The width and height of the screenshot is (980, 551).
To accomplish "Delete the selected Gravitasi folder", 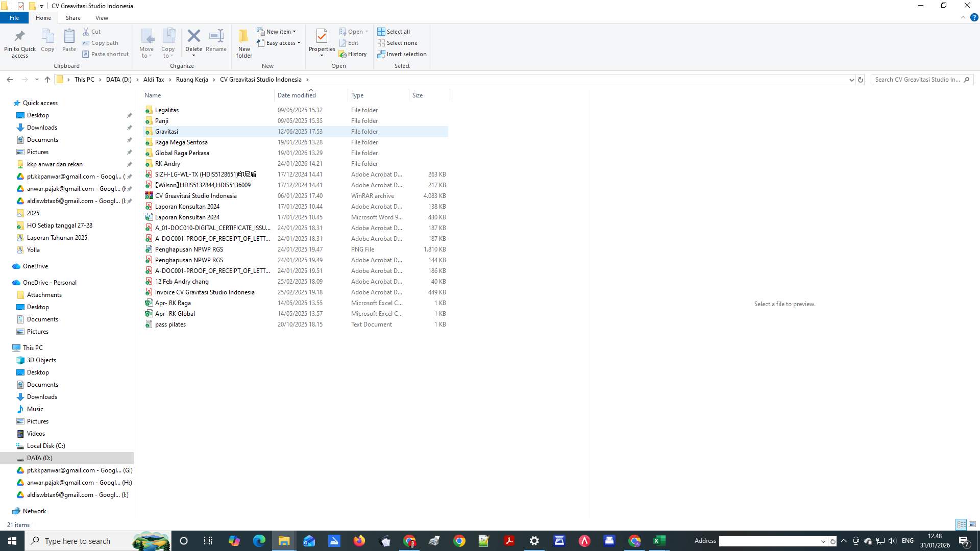I will (x=194, y=41).
